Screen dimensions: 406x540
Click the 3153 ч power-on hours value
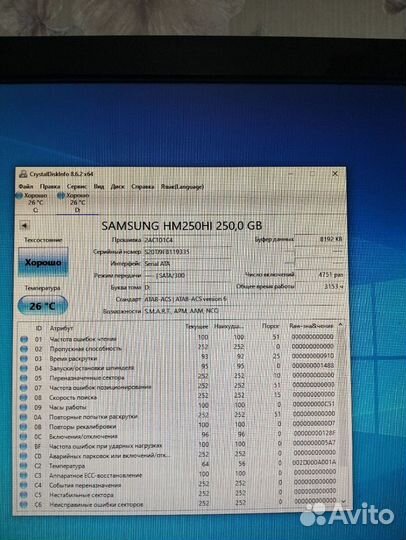point(319,286)
